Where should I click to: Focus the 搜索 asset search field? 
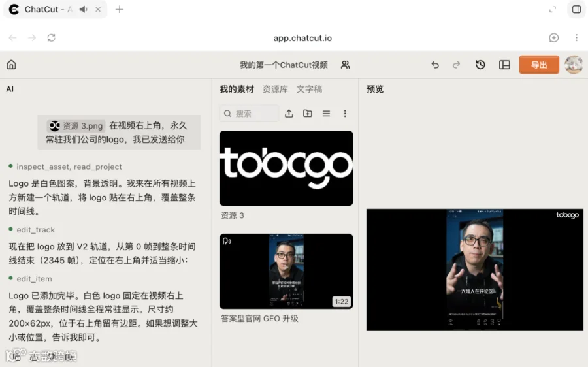[249, 113]
